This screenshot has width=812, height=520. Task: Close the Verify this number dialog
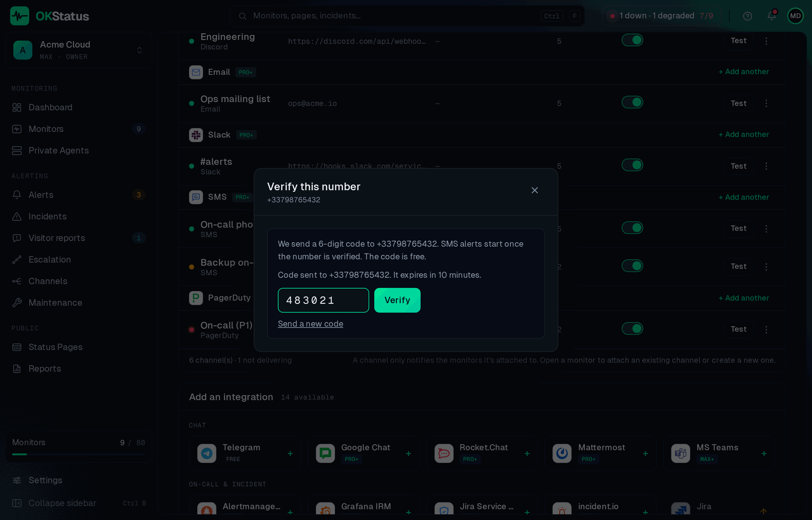coord(535,191)
